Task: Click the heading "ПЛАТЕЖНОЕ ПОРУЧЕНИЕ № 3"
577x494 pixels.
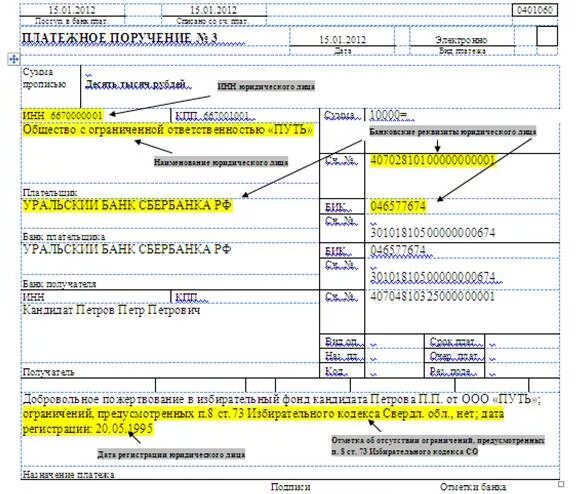Action: click(x=120, y=38)
